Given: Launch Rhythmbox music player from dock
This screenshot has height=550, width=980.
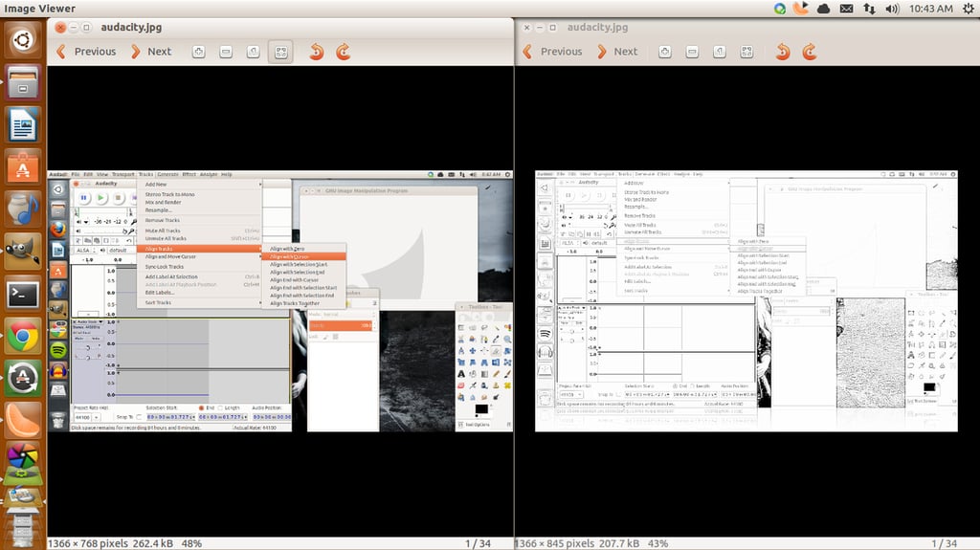Looking at the screenshot, I should (23, 209).
